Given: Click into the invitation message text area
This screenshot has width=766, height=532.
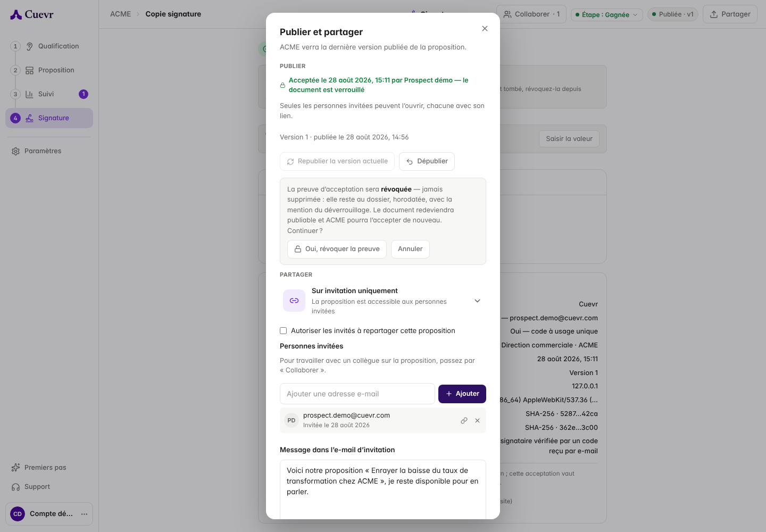Looking at the screenshot, I should tap(383, 489).
